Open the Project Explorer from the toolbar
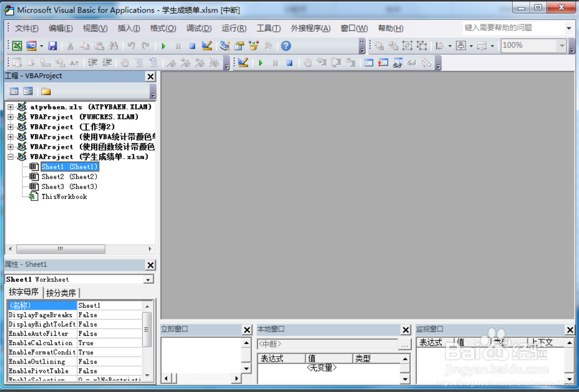 225,46
